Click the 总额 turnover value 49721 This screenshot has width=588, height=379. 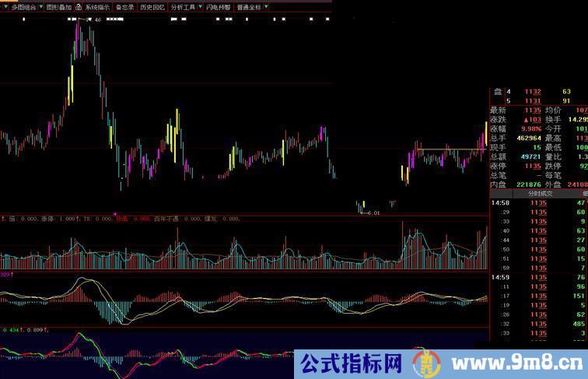click(x=531, y=157)
